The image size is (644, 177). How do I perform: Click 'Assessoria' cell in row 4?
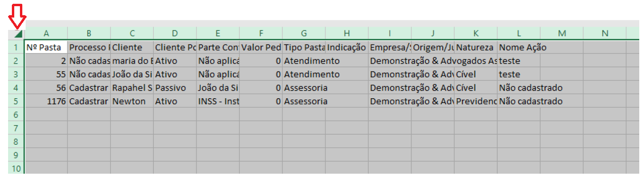click(x=304, y=88)
